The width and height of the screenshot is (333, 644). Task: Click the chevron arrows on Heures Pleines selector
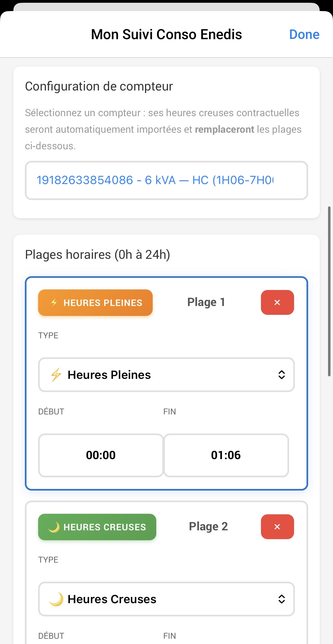pos(281,375)
